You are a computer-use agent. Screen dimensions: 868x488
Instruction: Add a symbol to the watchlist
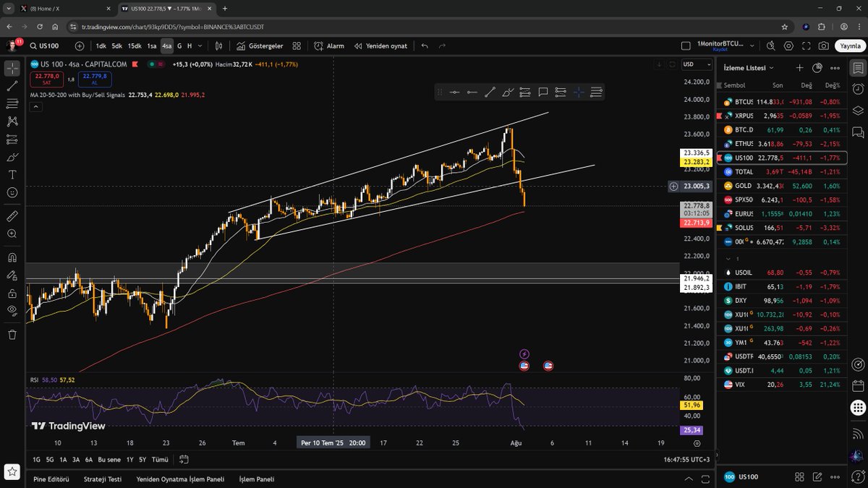(x=799, y=68)
